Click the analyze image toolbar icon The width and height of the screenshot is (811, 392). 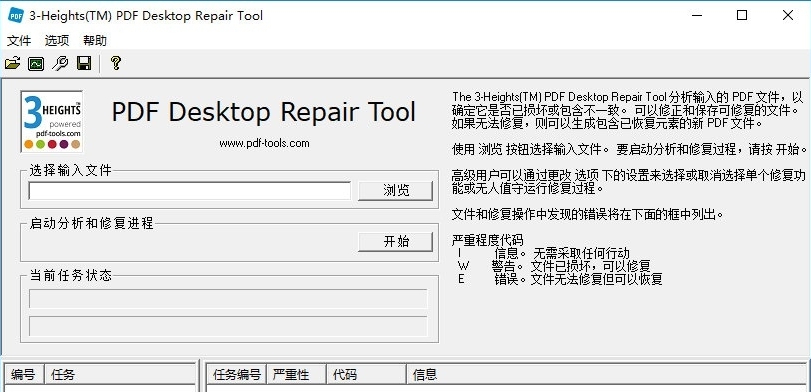[36, 63]
